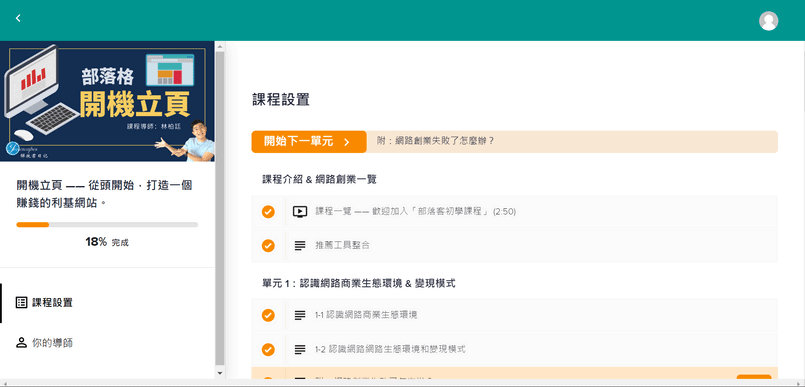Toggle completion check for 1-1 lesson

coord(268,315)
